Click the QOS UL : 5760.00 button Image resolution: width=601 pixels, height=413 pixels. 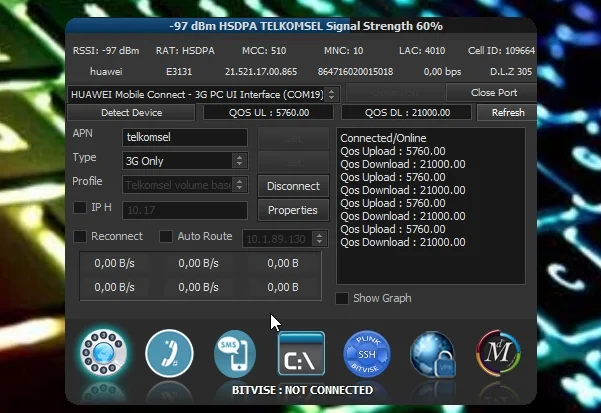pyautogui.click(x=269, y=113)
